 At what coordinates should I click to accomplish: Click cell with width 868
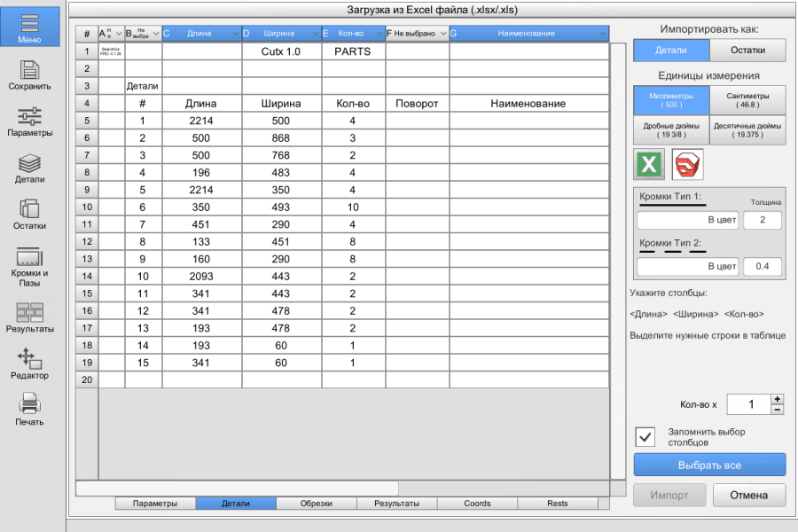pyautogui.click(x=282, y=138)
